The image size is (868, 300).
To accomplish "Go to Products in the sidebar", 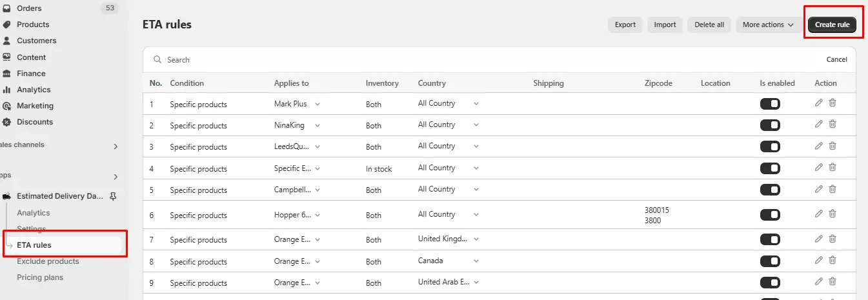I will pyautogui.click(x=33, y=25).
